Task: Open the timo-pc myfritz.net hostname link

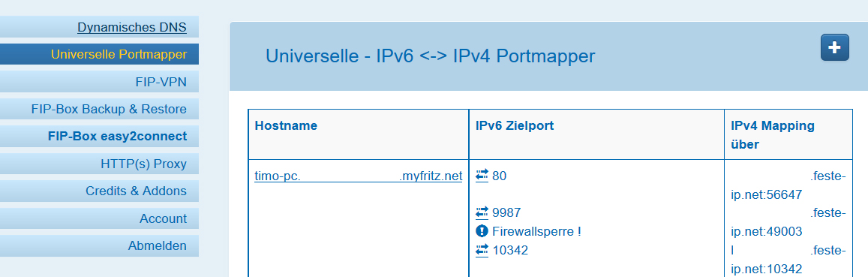Action: tap(358, 176)
